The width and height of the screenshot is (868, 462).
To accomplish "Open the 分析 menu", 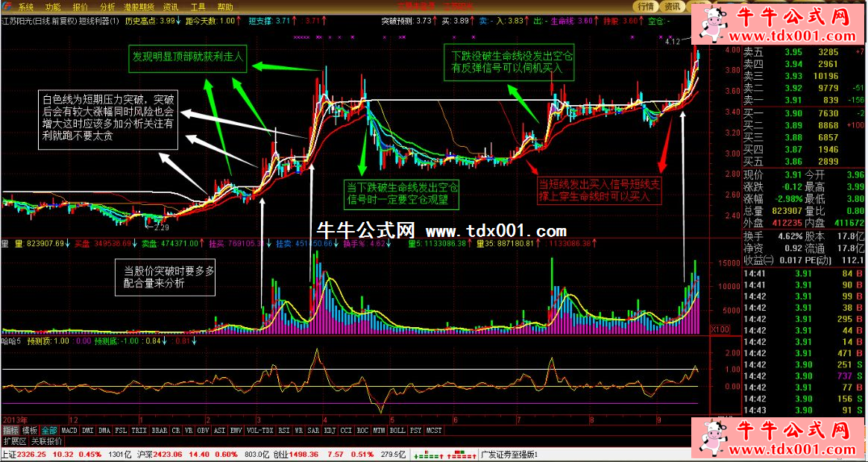I will pos(107,6).
